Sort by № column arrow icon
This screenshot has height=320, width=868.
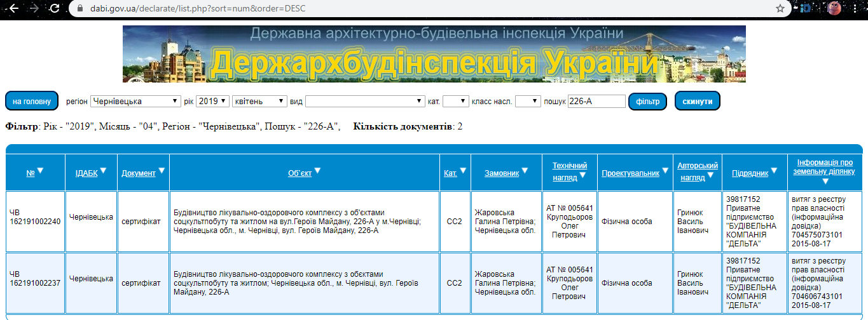click(41, 171)
